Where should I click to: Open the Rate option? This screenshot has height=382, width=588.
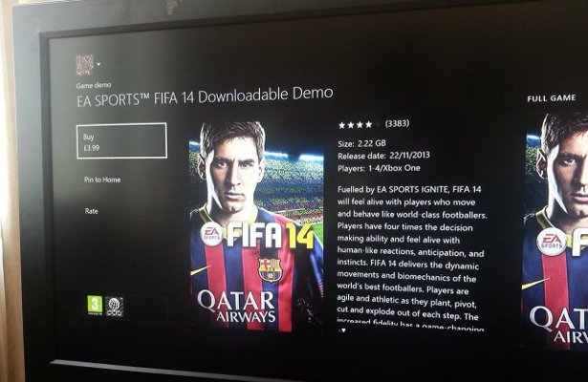91,211
